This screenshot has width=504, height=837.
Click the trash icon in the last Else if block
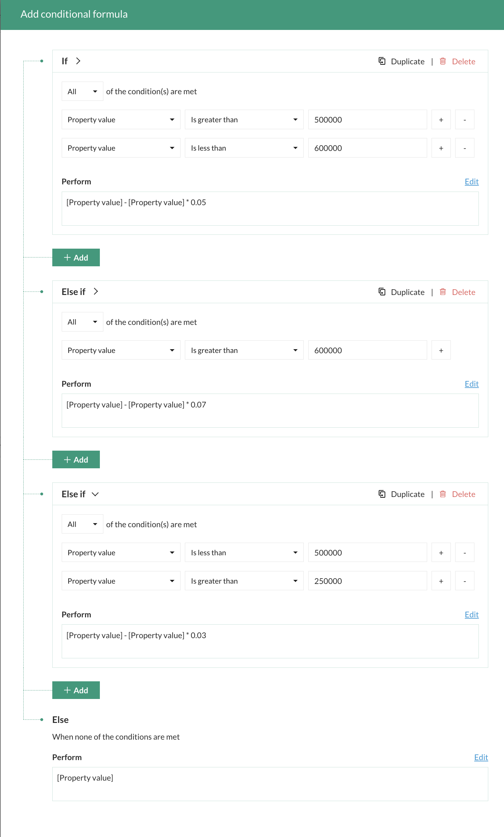point(443,494)
